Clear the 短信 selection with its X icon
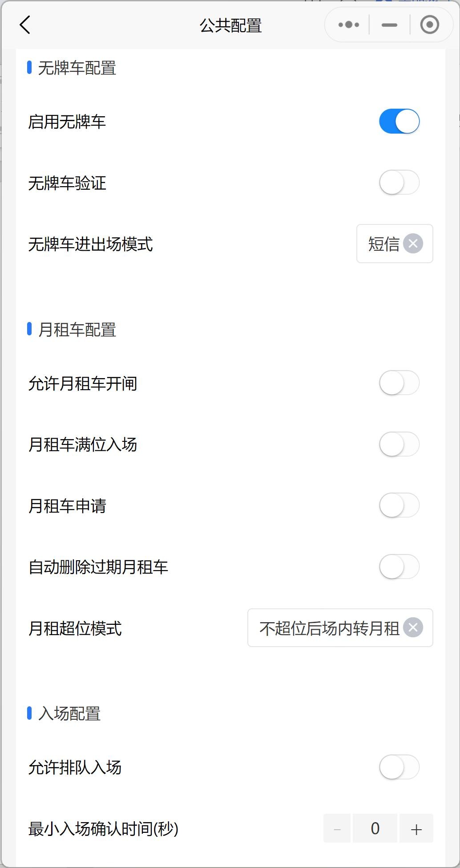This screenshot has width=460, height=868. 413,244
